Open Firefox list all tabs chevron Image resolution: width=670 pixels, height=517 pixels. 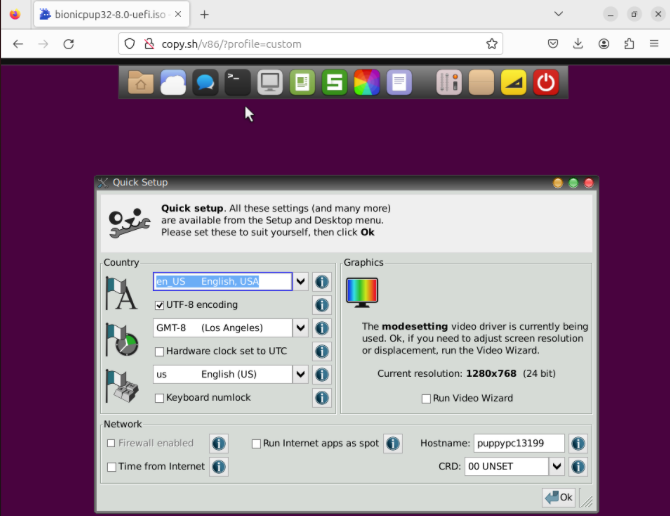point(558,14)
